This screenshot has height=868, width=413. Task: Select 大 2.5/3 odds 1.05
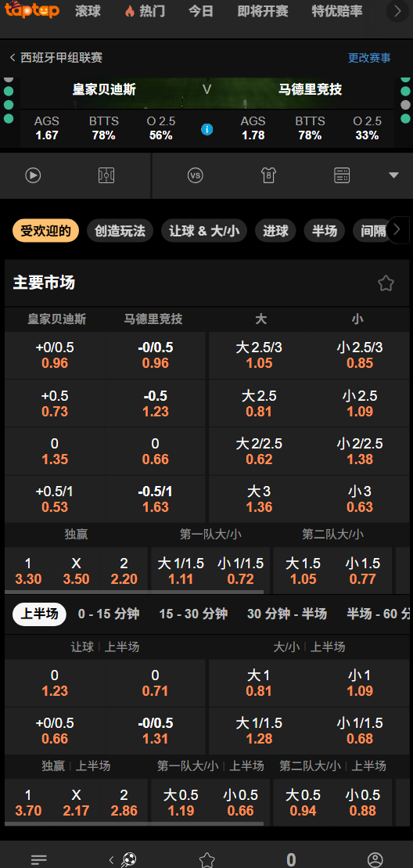tap(260, 355)
